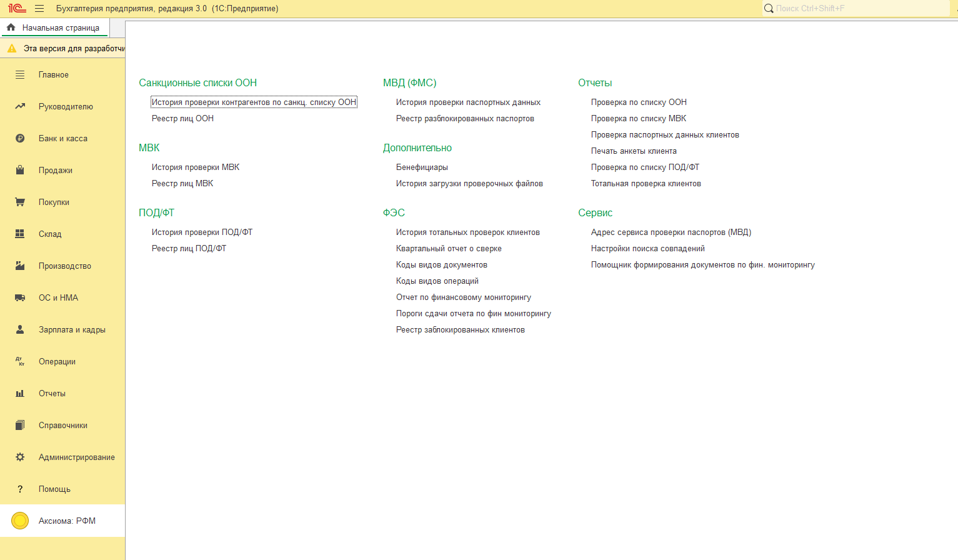Open Реестр лиц МВК
Screen dimensions: 958x560
click(182, 183)
